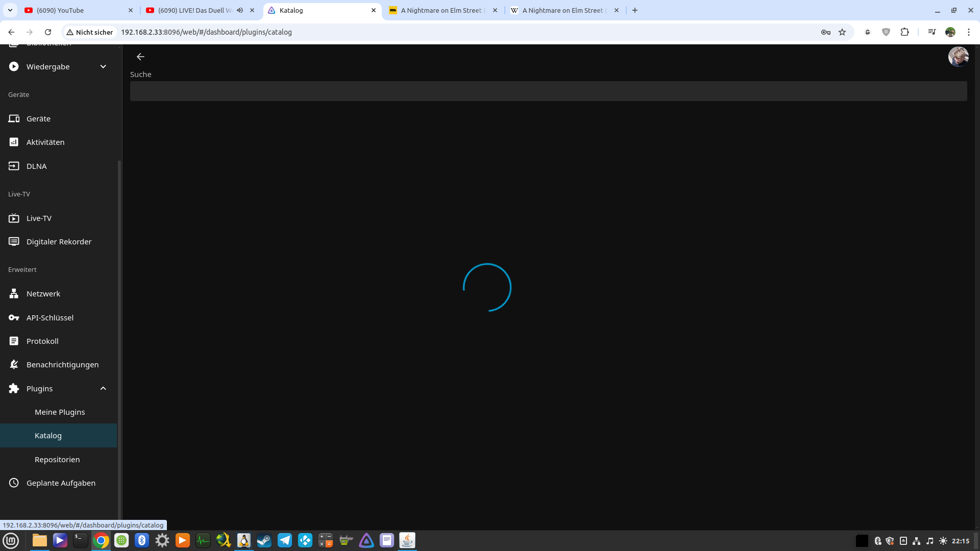
Task: Click into the Suche search field
Action: (x=548, y=91)
